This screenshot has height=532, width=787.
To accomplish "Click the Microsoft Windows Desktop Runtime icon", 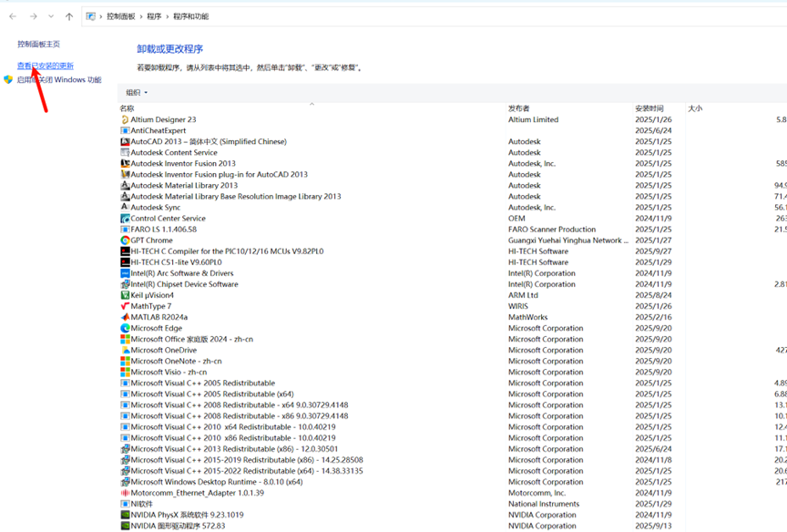I will [125, 482].
